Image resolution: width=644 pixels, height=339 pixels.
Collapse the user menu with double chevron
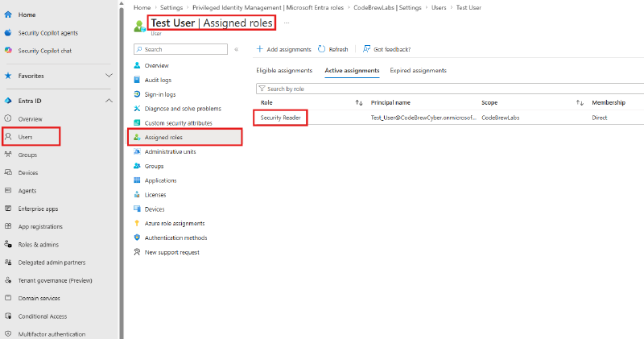click(237, 49)
